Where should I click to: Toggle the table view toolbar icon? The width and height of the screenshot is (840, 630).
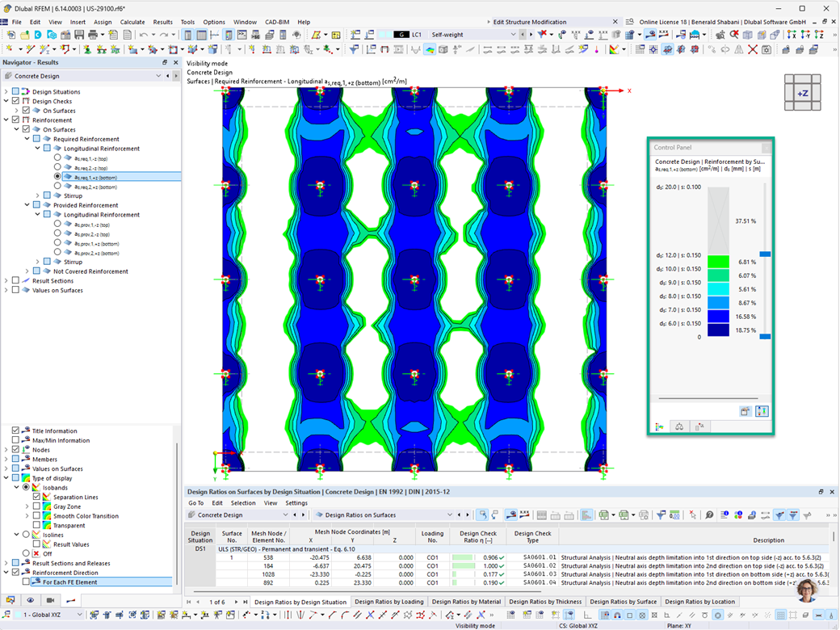[x=201, y=35]
